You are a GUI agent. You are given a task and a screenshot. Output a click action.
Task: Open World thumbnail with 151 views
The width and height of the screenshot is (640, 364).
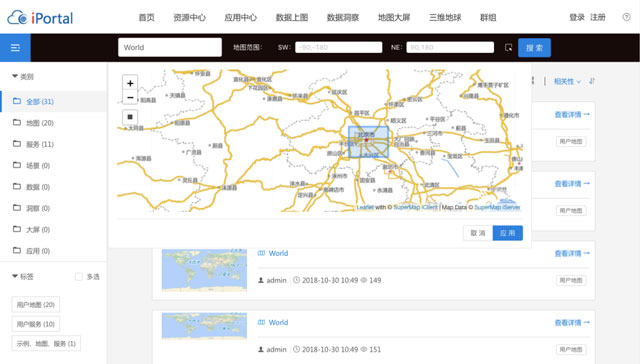[x=204, y=326]
